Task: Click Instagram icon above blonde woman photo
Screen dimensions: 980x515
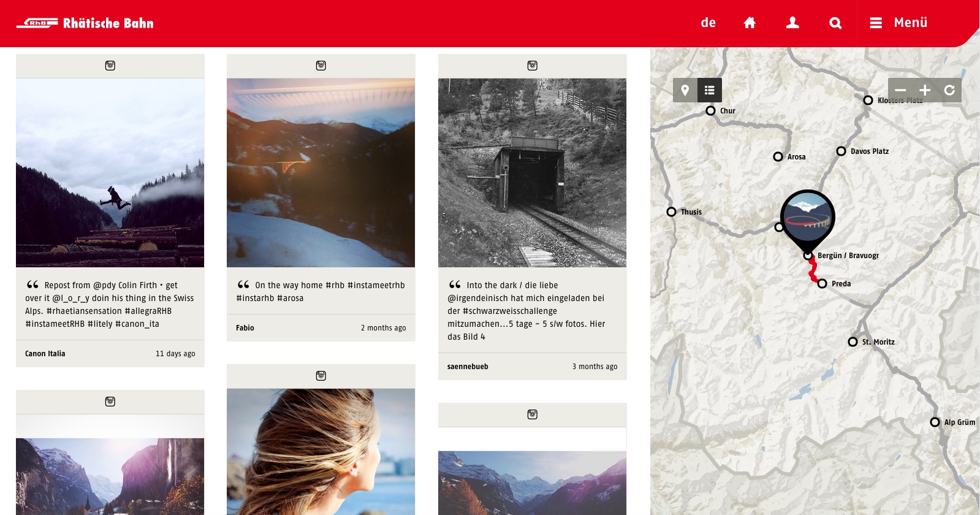Action: 321,376
